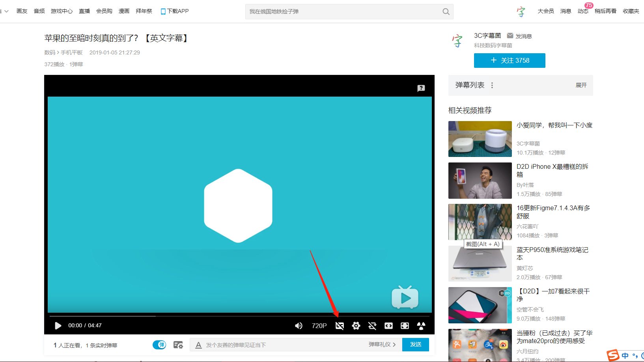This screenshot has height=362, width=644.
Task: Follow the uploader with 关注 3758 button
Action: tap(510, 60)
